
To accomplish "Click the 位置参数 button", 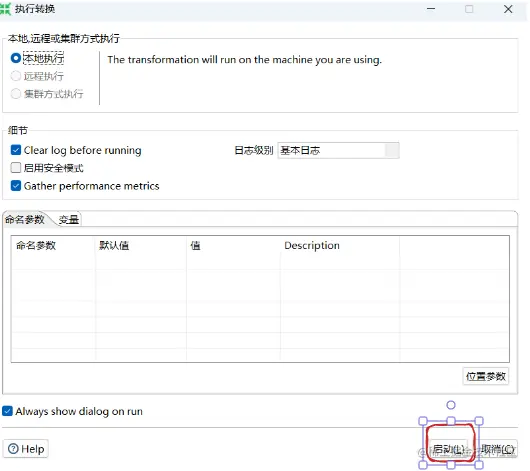I will 486,376.
